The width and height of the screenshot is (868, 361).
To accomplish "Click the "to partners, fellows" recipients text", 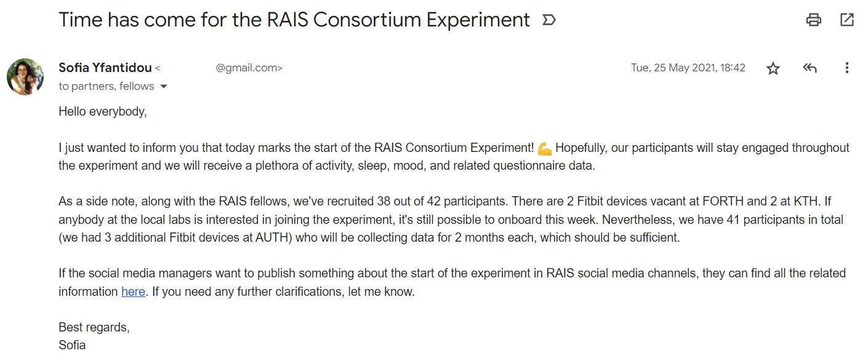I will (x=106, y=86).
